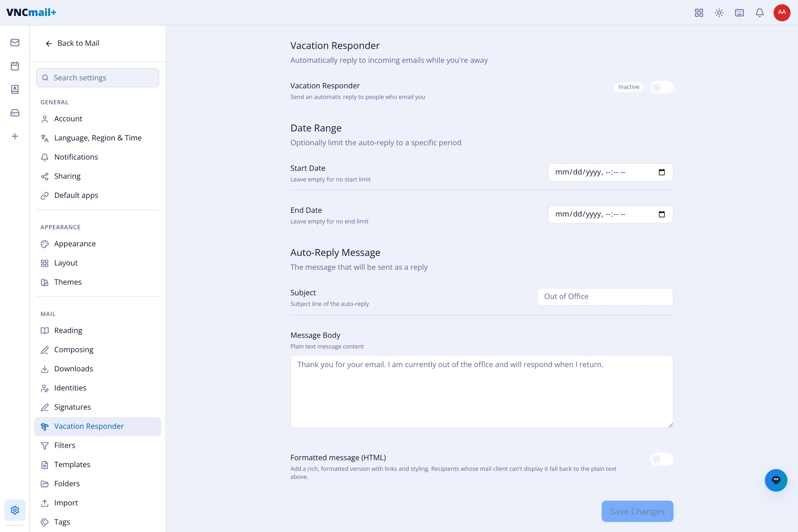Open Downloads settings
The image size is (798, 532).
point(97,369)
